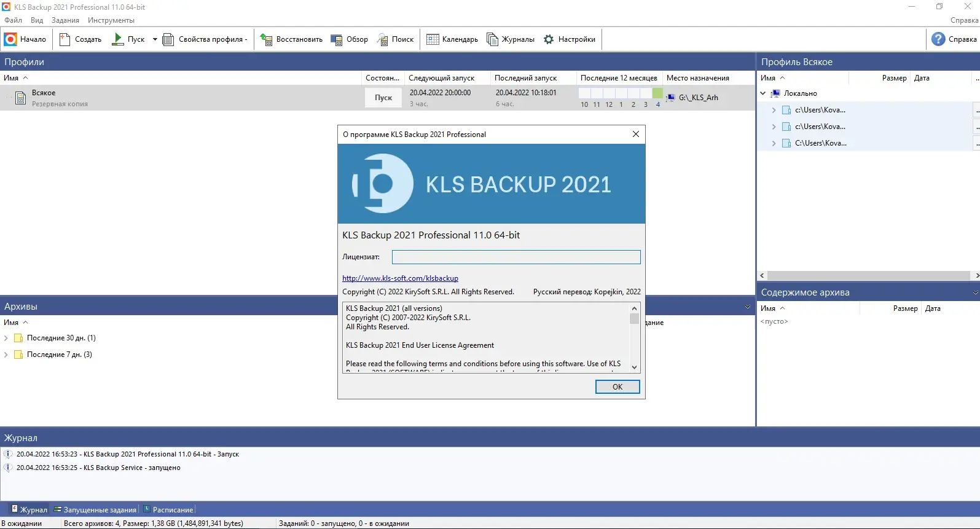Select the 16:53:23 Запуск log entry

click(128, 454)
